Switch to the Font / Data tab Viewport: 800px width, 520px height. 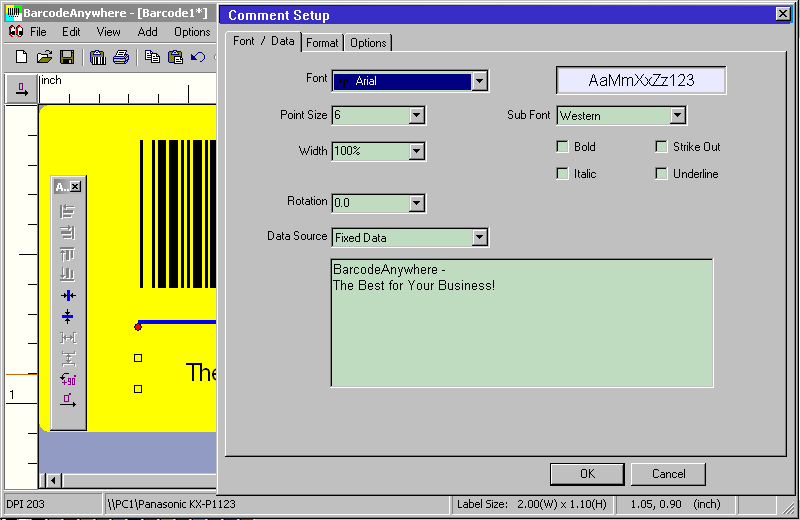[263, 41]
